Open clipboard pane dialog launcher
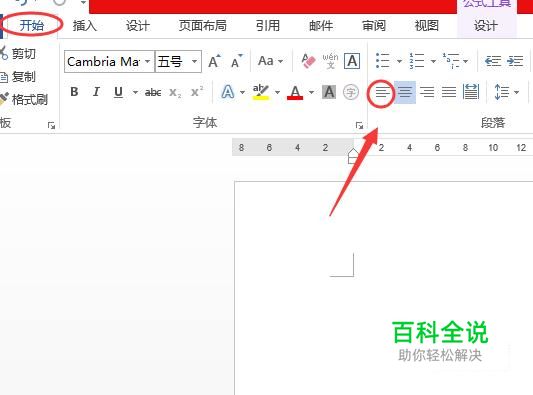Screen dimensions: 533x395 (x=51, y=126)
